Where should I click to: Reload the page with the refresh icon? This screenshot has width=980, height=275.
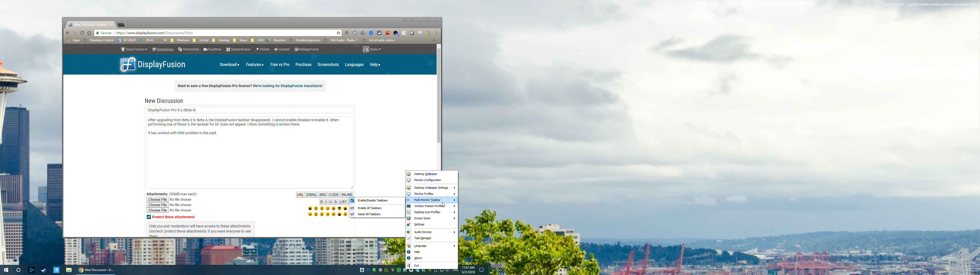point(82,33)
